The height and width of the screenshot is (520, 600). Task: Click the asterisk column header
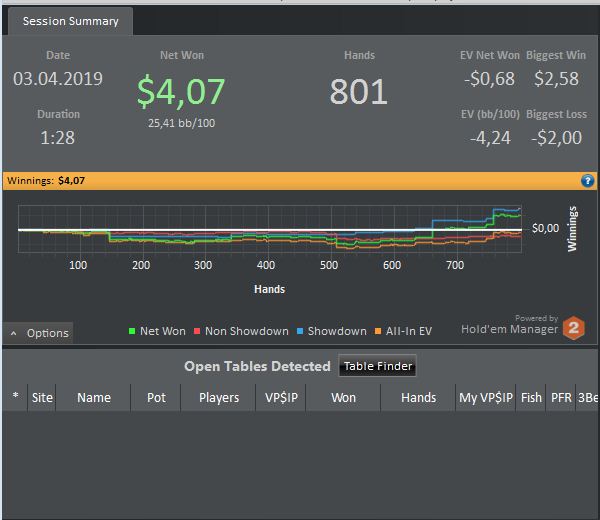click(15, 398)
